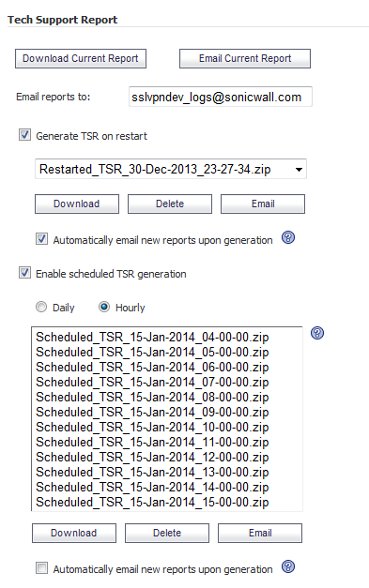Select the Hourly radio button
The width and height of the screenshot is (369, 588).
[x=104, y=307]
